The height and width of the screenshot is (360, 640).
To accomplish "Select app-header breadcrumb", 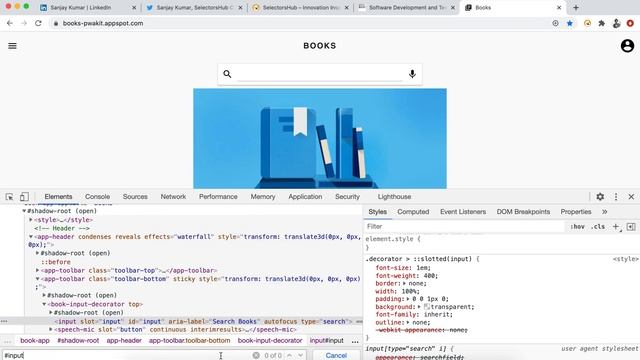I will 124,340.
